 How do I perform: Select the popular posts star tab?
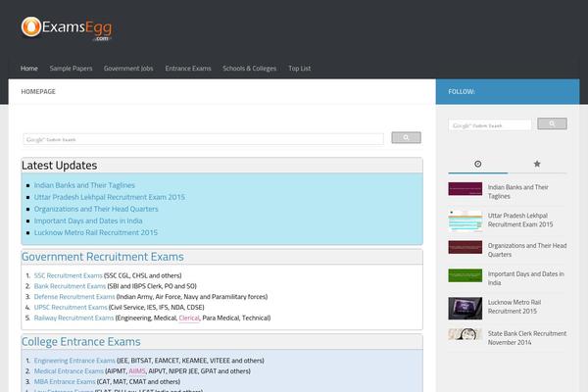coord(537,164)
